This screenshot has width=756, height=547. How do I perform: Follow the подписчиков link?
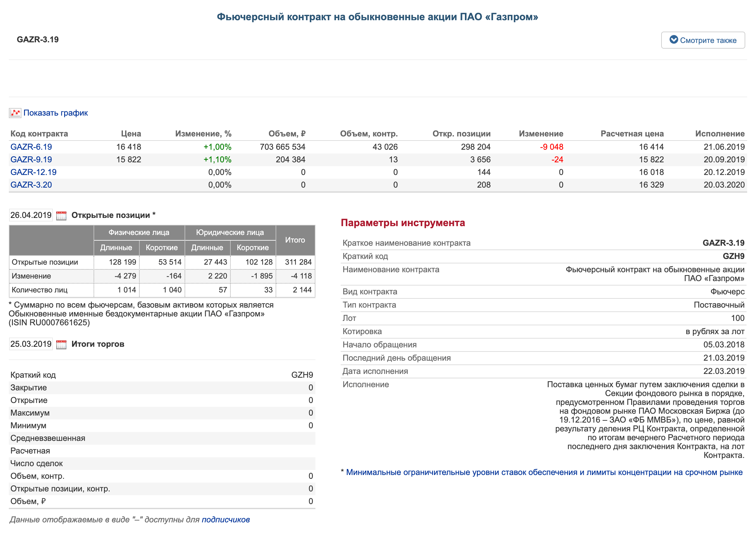[226, 520]
